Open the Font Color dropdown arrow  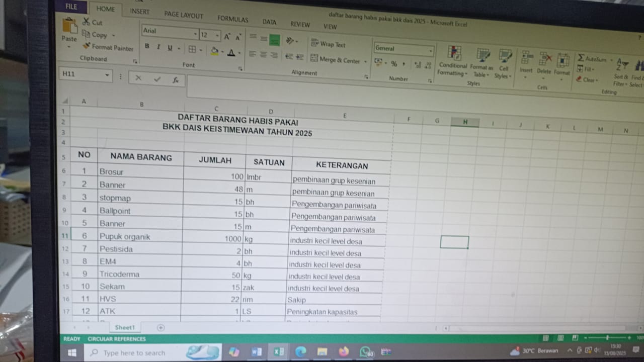238,53
